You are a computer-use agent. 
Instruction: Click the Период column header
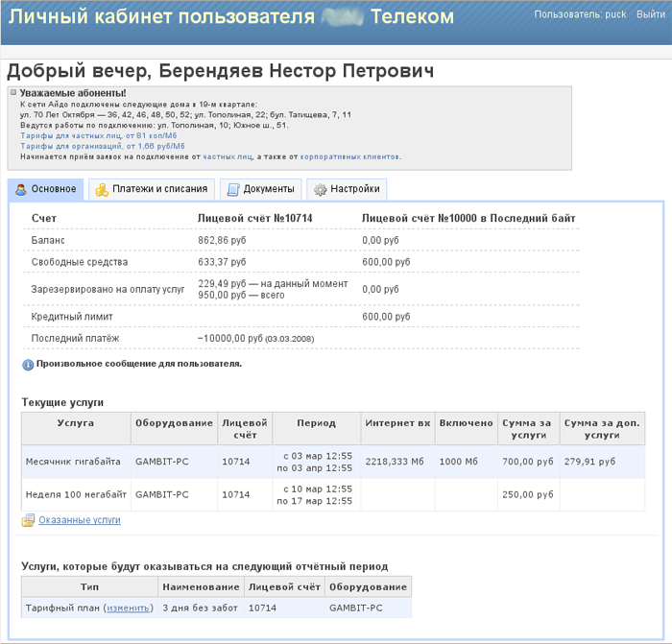point(316,422)
